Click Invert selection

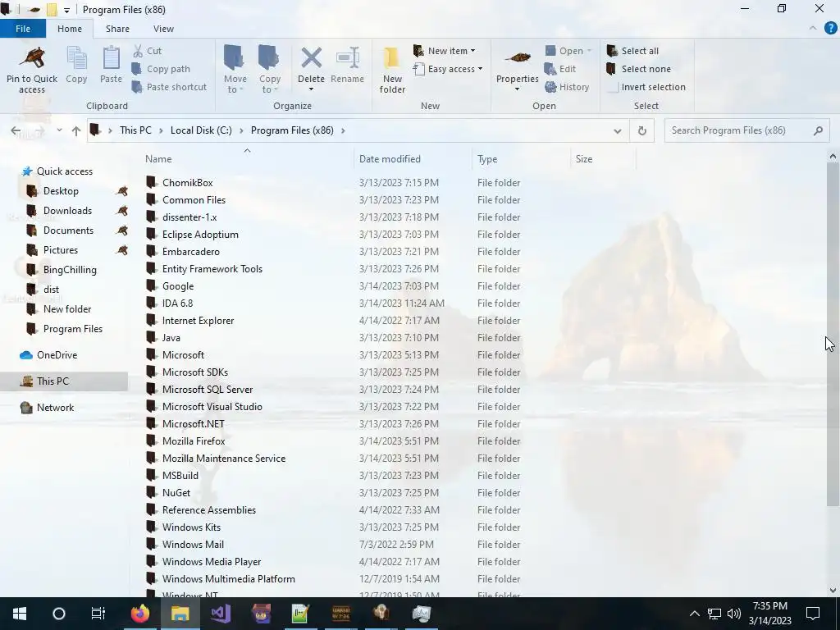click(646, 87)
